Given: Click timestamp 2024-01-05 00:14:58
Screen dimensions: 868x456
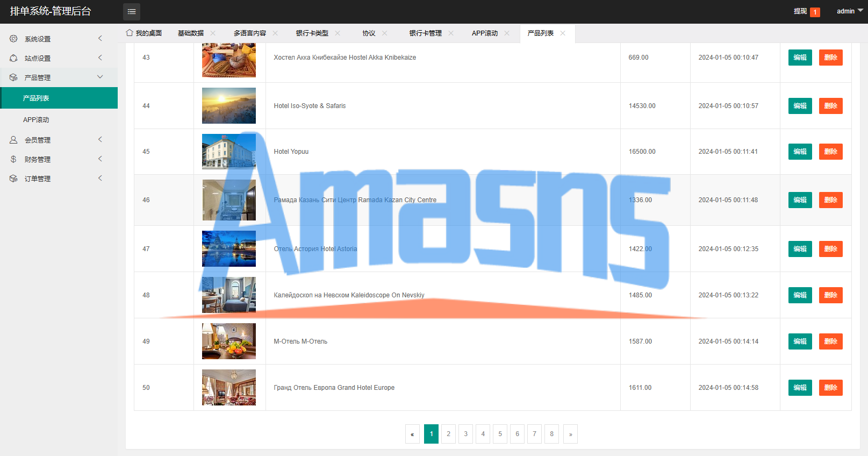Looking at the screenshot, I should click(728, 388).
